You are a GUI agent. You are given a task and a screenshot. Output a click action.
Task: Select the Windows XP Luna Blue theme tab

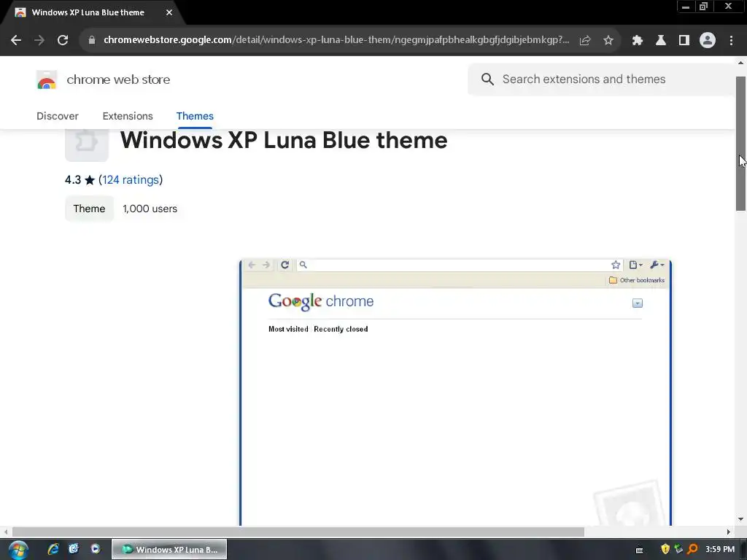(88, 12)
